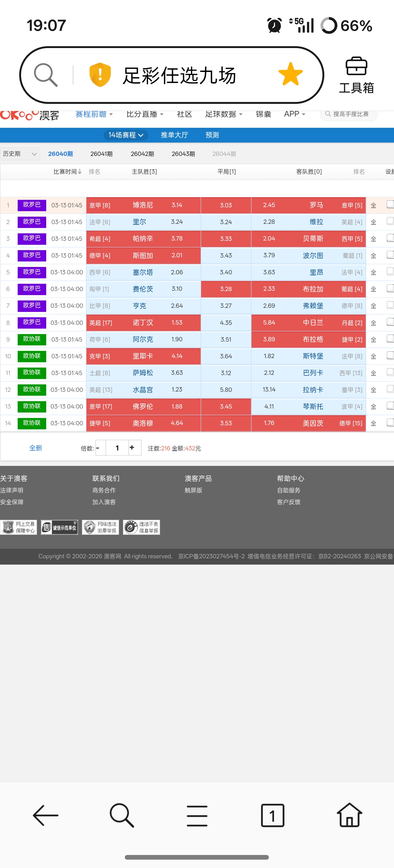
Task: Open the 推单大厅 tab
Action: [174, 135]
